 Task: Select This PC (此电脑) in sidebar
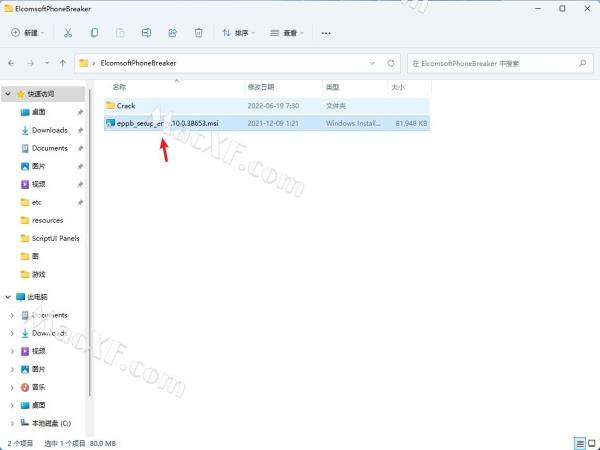[x=37, y=297]
